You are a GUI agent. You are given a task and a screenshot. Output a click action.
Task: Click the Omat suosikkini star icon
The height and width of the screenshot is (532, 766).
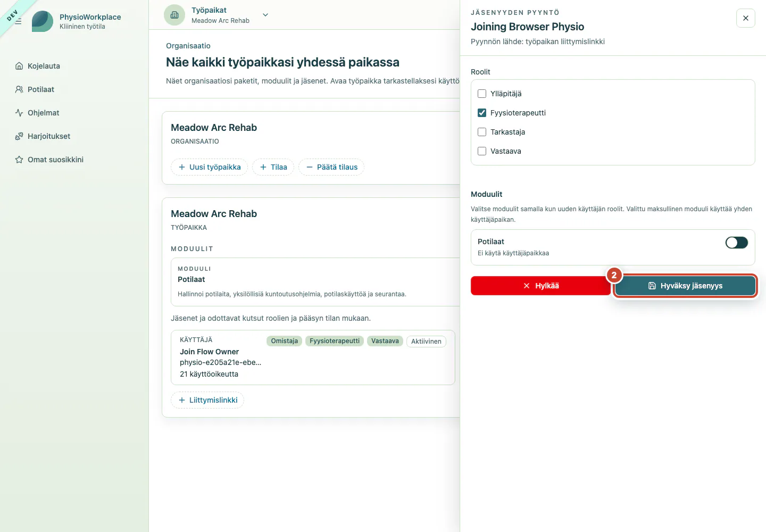(19, 160)
